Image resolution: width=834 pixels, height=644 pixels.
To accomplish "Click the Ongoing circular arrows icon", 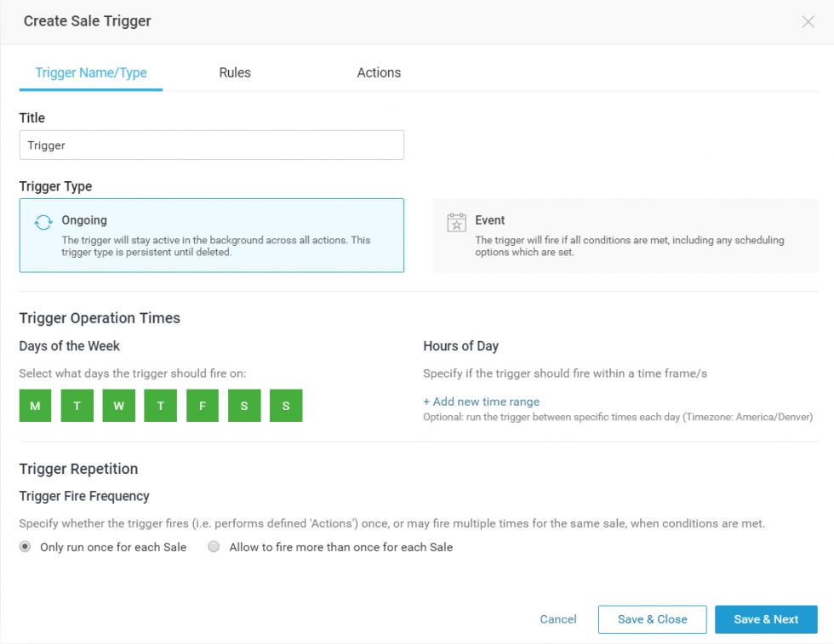I will point(41,221).
